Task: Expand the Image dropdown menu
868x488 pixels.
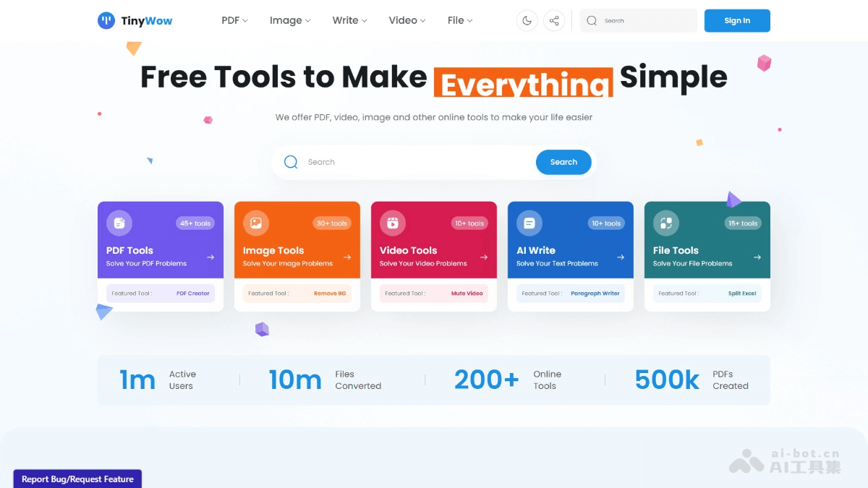Action: tap(290, 20)
